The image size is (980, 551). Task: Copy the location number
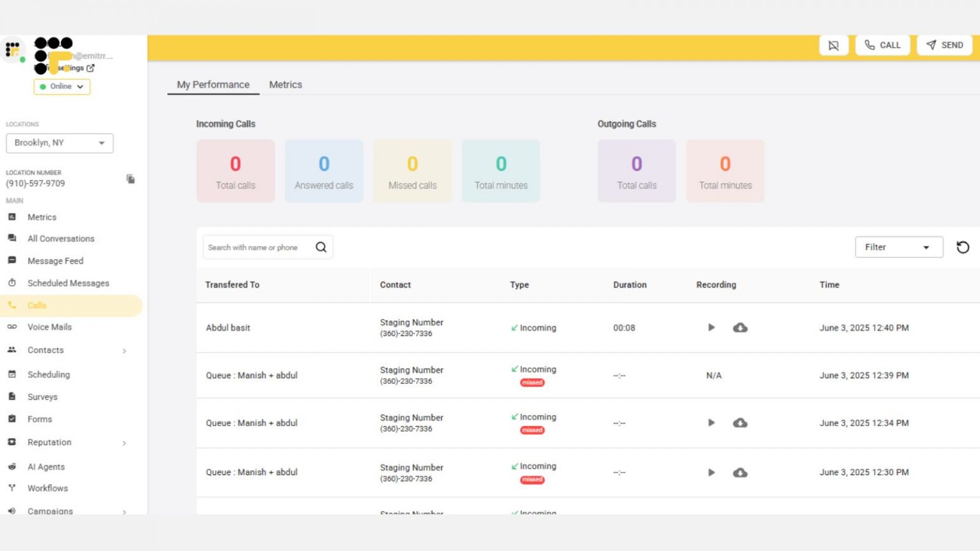[x=130, y=179]
